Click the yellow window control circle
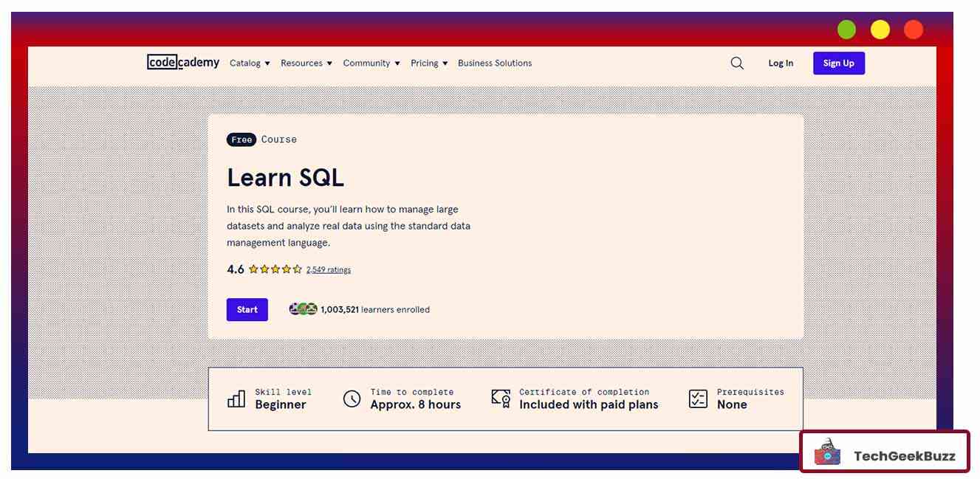Screen dimensions: 980x479 click(880, 29)
